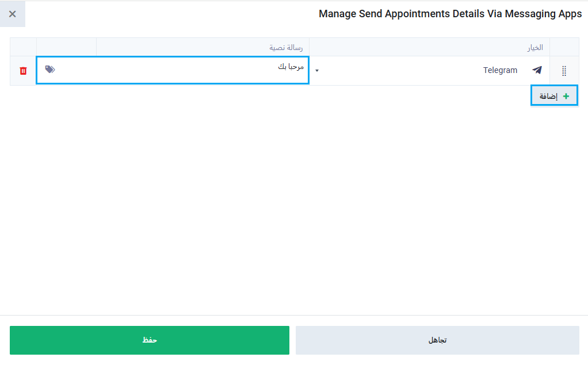Save changes with the حفظ button
The image size is (588, 365).
click(x=150, y=340)
